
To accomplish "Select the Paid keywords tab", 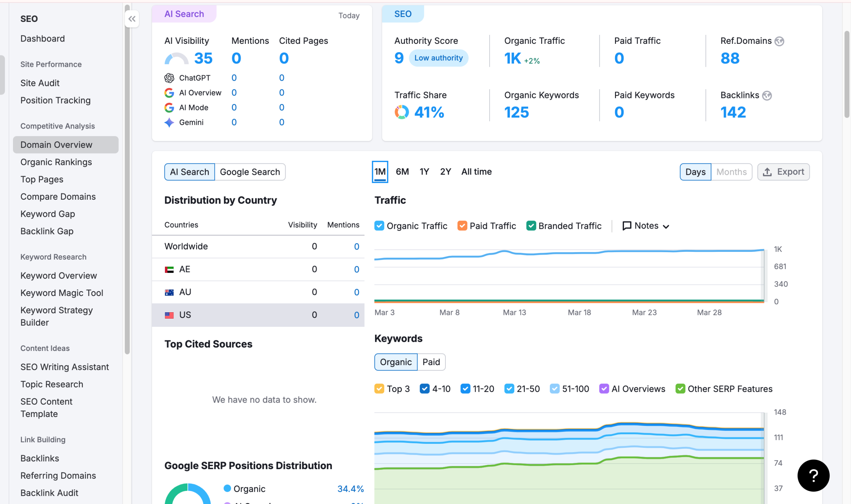I will [431, 362].
